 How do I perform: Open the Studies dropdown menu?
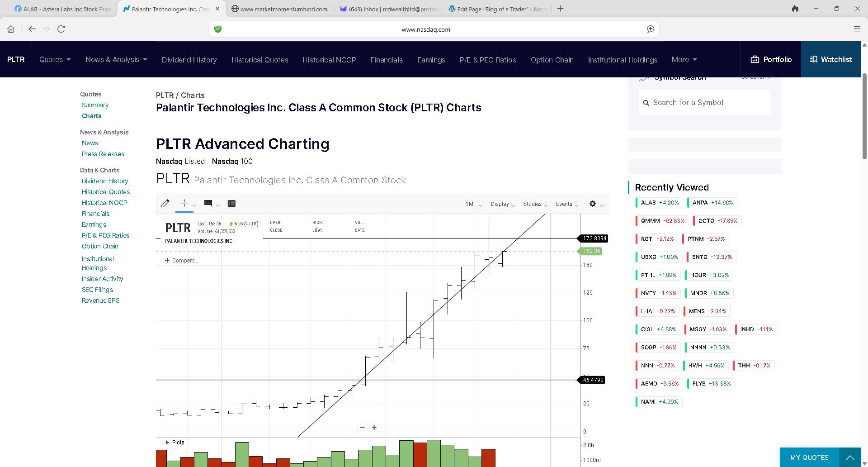[x=535, y=204]
